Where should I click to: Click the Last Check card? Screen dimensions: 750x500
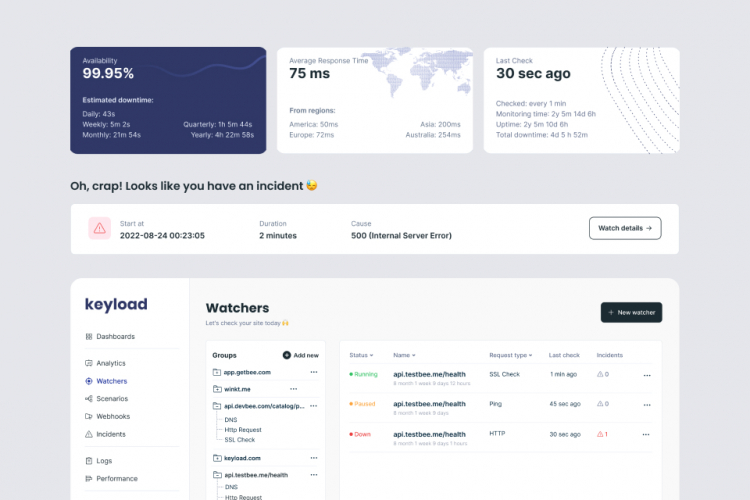582,100
